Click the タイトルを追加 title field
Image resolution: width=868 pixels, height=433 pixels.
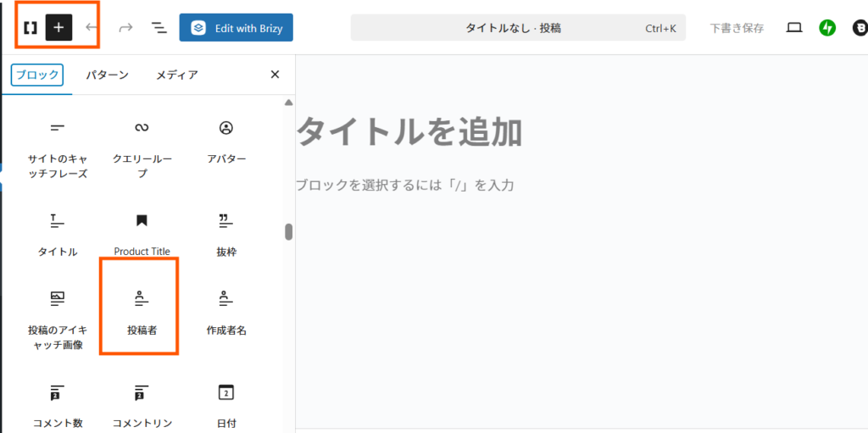click(409, 132)
